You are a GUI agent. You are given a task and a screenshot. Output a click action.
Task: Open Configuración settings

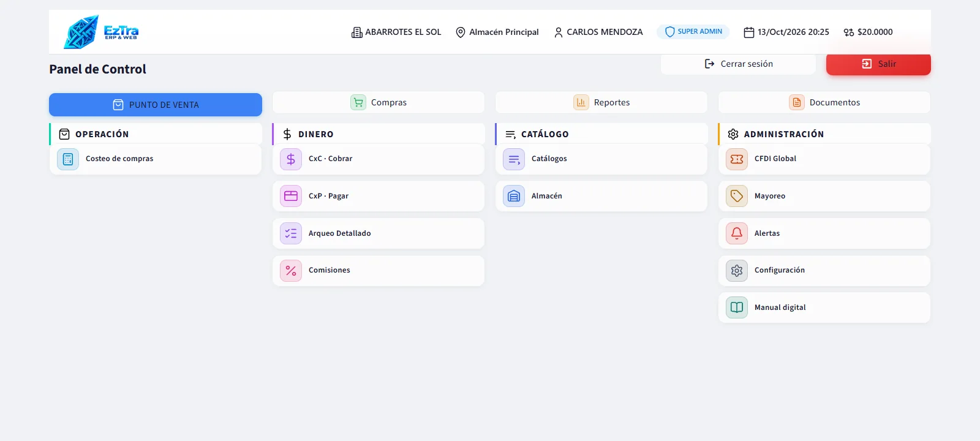click(x=824, y=271)
